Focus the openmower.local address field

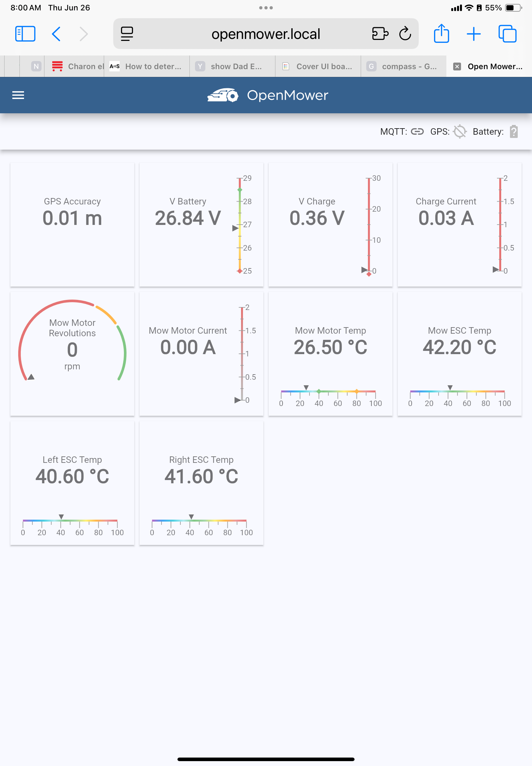[x=266, y=34]
